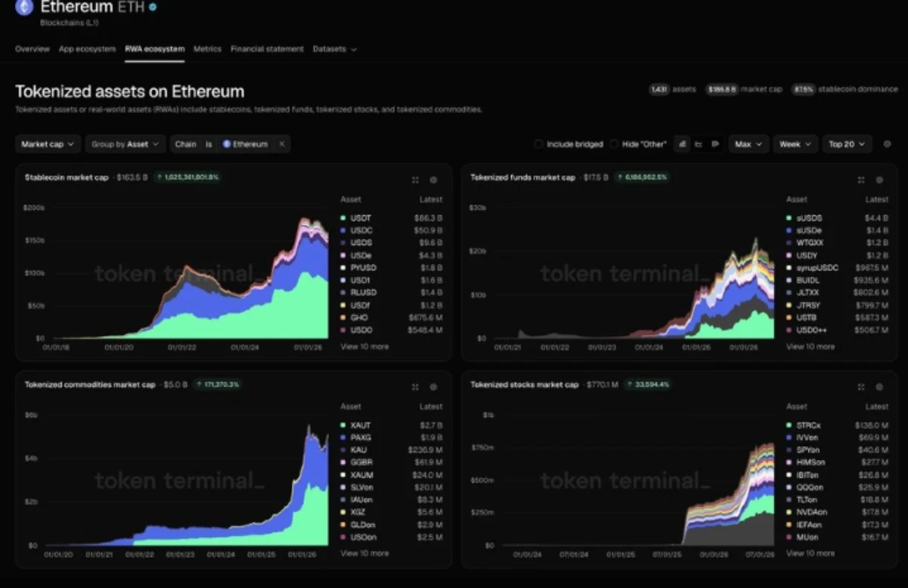
Task: Select WTGXX in the tokenized funds legend
Action: [810, 243]
